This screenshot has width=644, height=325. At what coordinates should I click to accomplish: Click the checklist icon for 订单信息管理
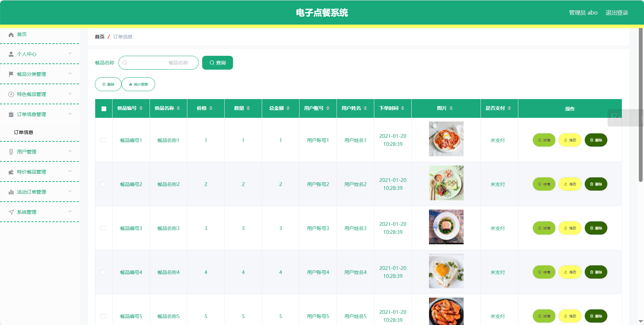point(11,114)
